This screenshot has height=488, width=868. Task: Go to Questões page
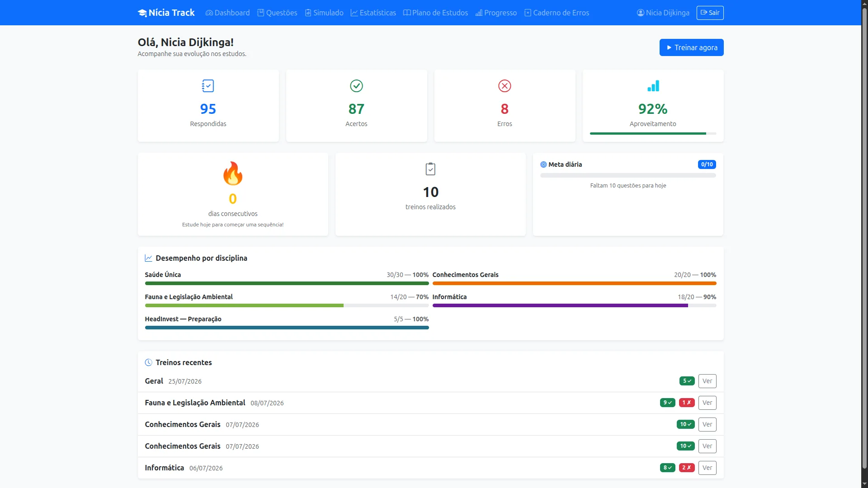coord(277,13)
